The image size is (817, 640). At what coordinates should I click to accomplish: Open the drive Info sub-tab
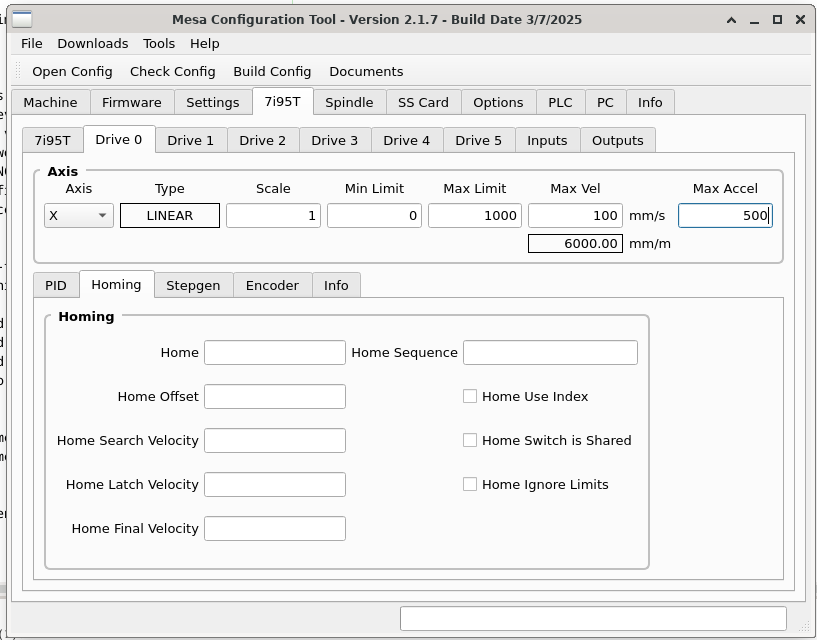(336, 285)
